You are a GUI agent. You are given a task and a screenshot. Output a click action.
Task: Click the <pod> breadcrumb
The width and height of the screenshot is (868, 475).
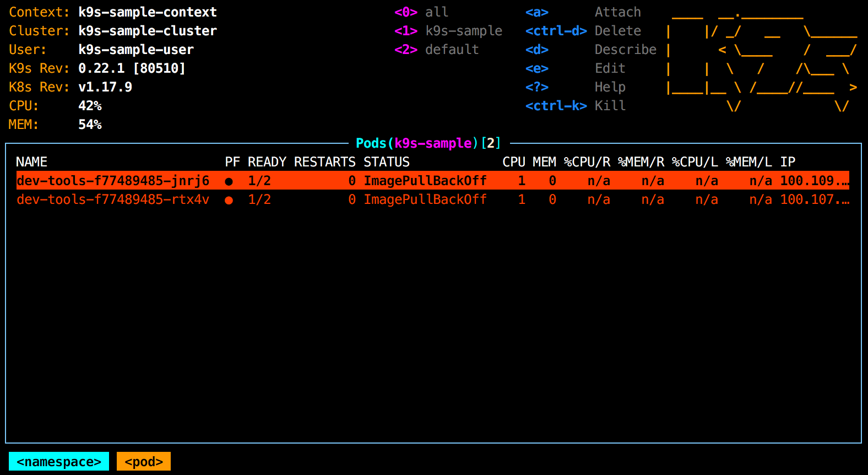pyautogui.click(x=144, y=461)
